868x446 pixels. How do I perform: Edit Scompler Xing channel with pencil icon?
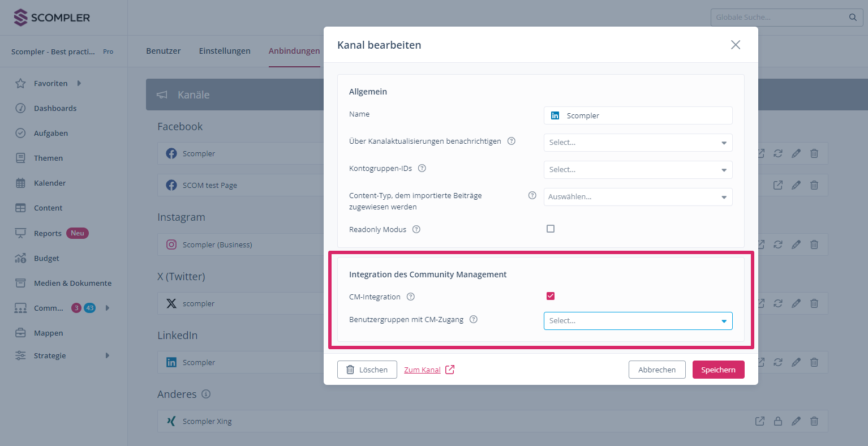click(x=796, y=421)
